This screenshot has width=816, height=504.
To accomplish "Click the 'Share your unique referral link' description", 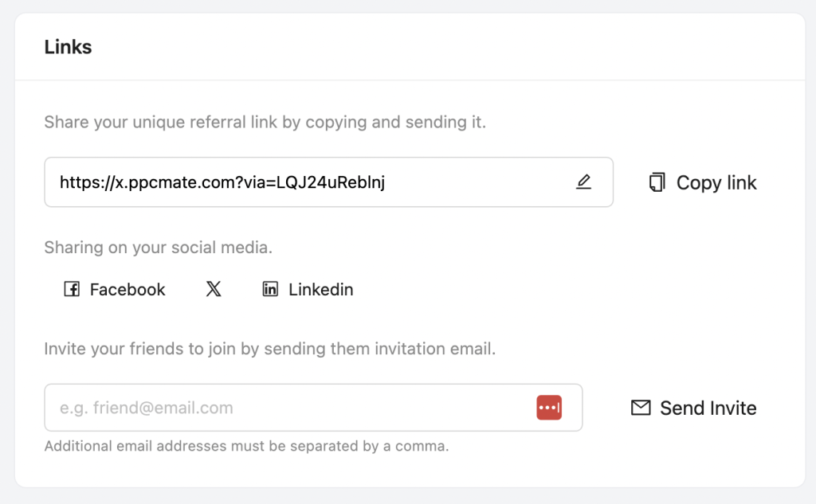I will 265,123.
